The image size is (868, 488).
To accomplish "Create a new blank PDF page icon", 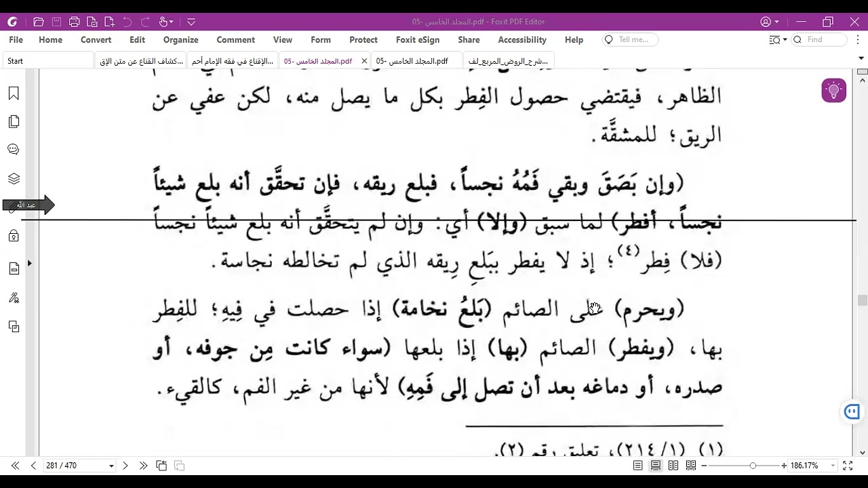I will coord(109,22).
